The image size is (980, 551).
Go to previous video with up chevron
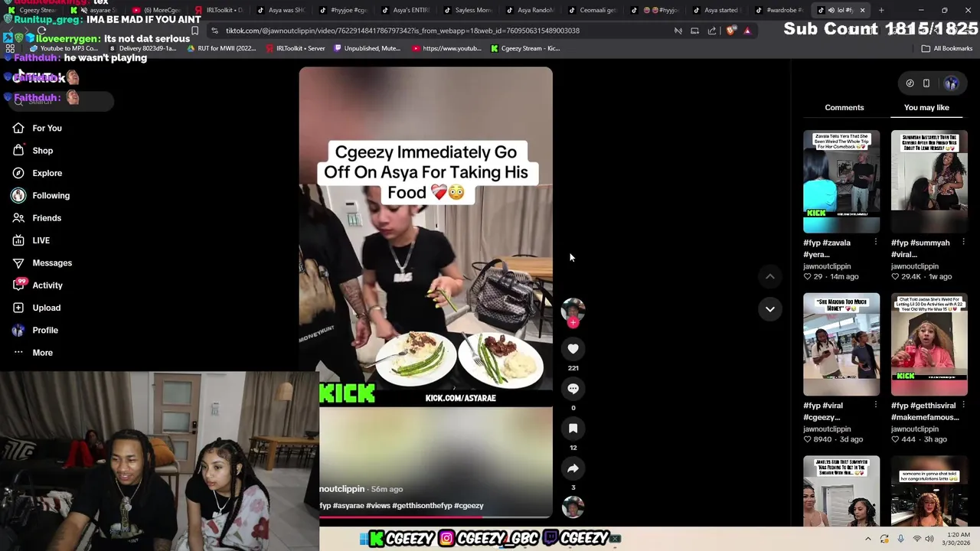[770, 276]
